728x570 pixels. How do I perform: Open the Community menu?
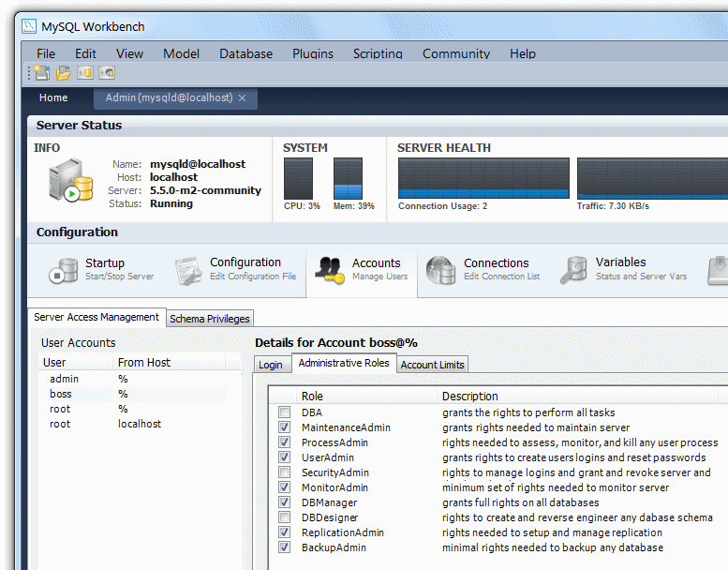[x=456, y=53]
